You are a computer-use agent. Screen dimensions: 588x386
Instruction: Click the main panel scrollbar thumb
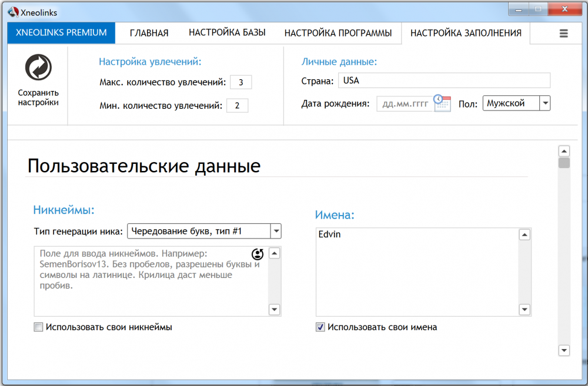[564, 163]
